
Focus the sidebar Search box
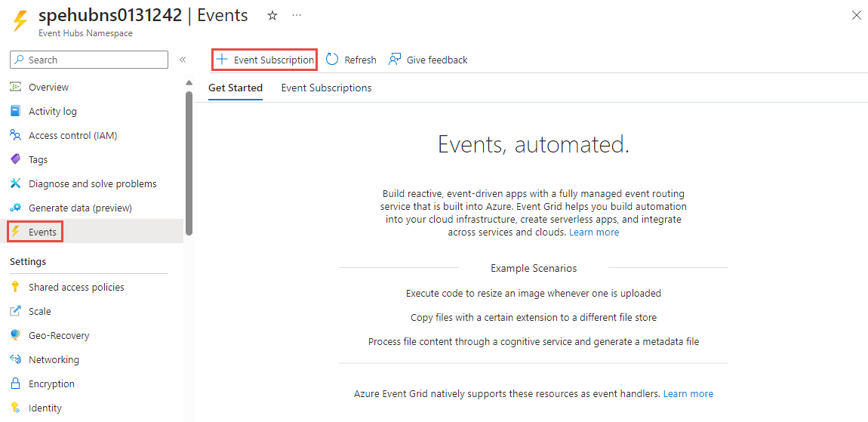(x=89, y=60)
